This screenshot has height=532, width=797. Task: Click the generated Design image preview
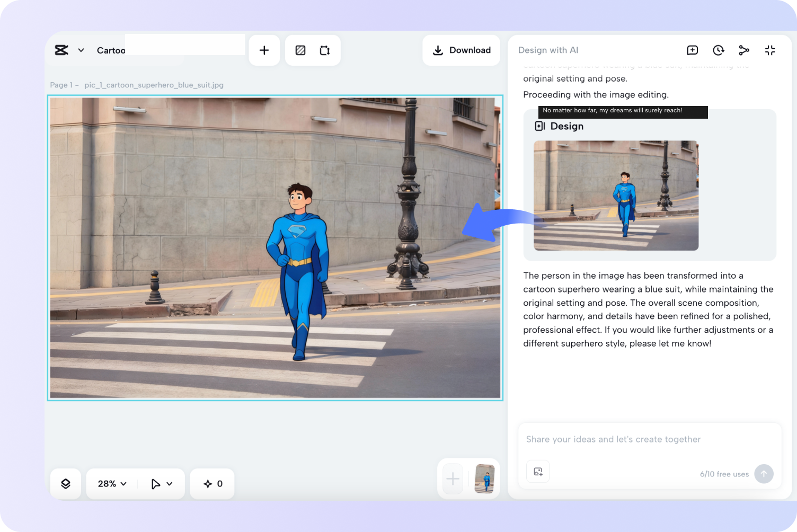(x=616, y=196)
